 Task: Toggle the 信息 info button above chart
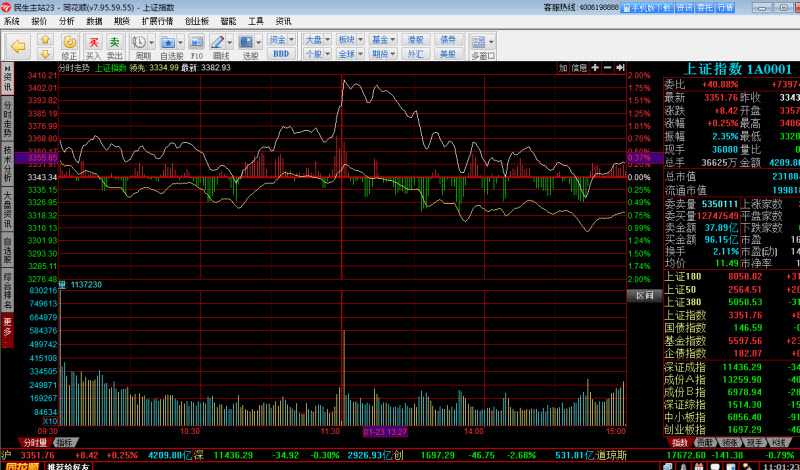pos(579,68)
